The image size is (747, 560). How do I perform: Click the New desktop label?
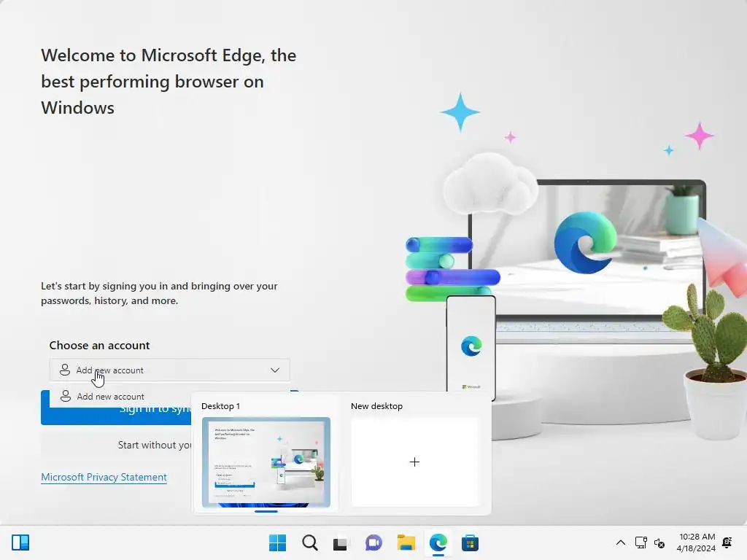tap(376, 406)
